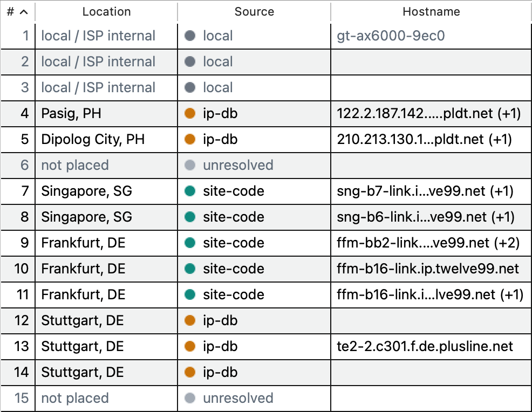Click unresolved dot in row 6
The height and width of the screenshot is (412, 532).
click(190, 165)
